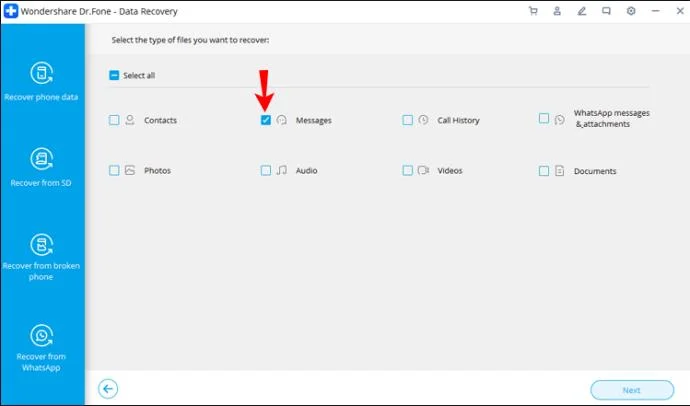Click the WhatsApp messages & attachments label
690x406 pixels.
611,118
